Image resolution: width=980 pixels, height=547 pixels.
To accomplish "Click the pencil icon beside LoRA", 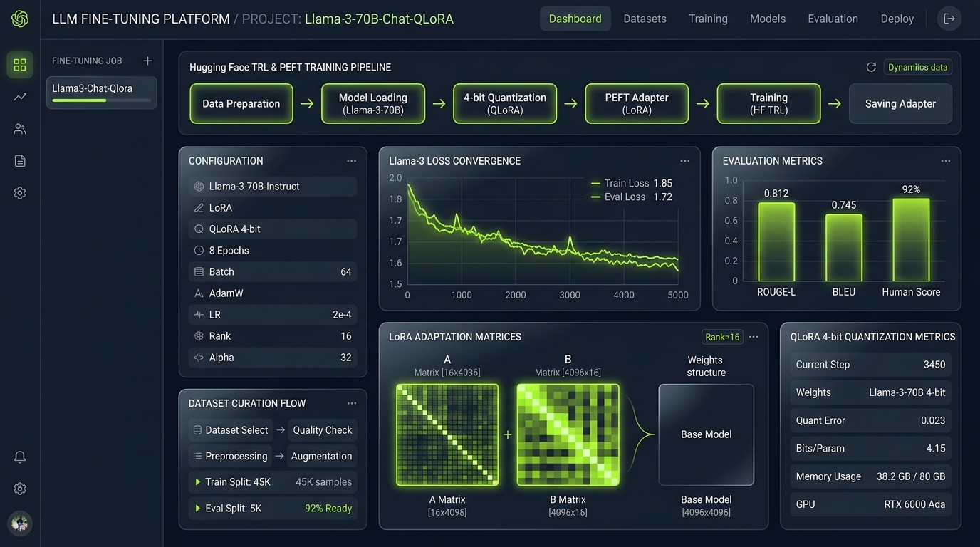I will (x=199, y=208).
